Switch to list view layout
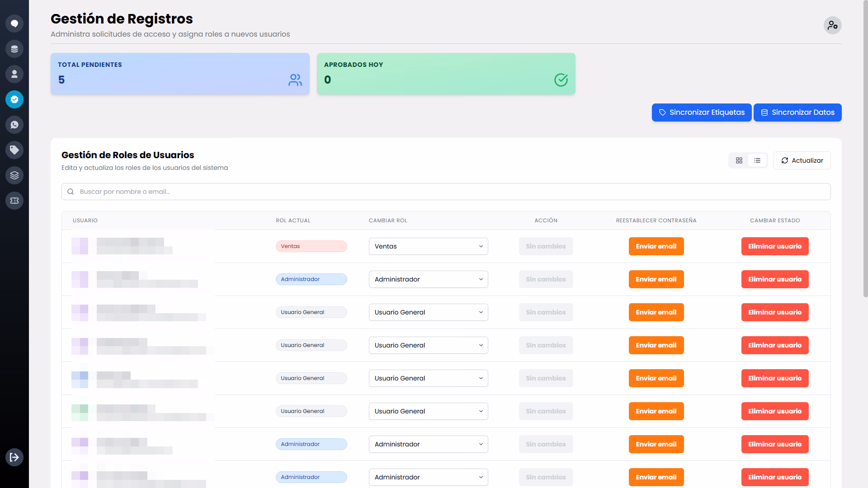This screenshot has width=868, height=488. [x=757, y=160]
